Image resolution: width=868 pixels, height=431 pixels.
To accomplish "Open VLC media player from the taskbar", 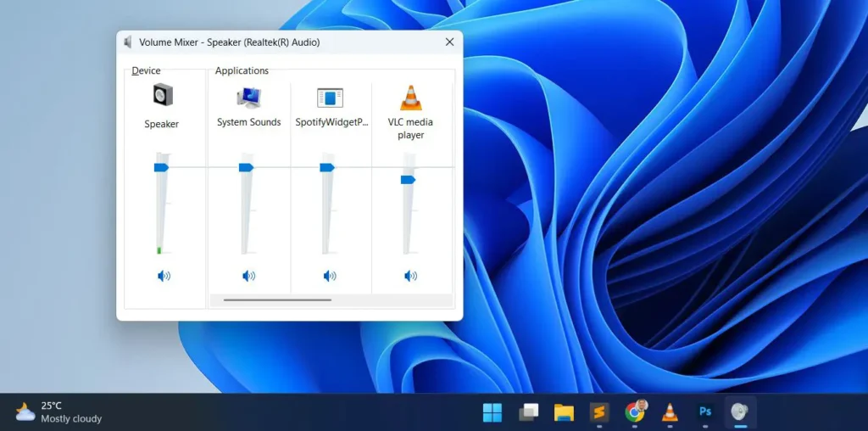I will [670, 412].
